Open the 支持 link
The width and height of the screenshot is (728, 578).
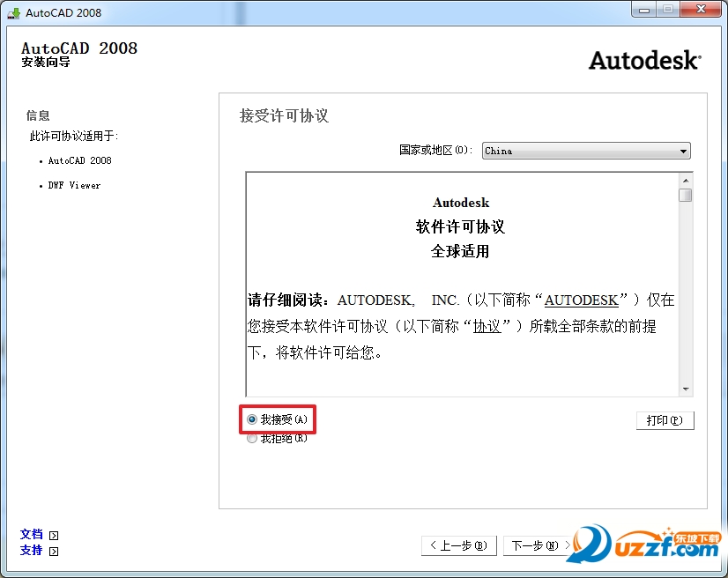(x=32, y=550)
